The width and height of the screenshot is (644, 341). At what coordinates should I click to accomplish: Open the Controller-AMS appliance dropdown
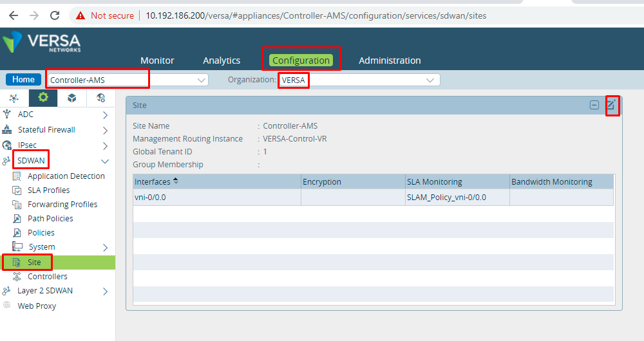pos(128,80)
